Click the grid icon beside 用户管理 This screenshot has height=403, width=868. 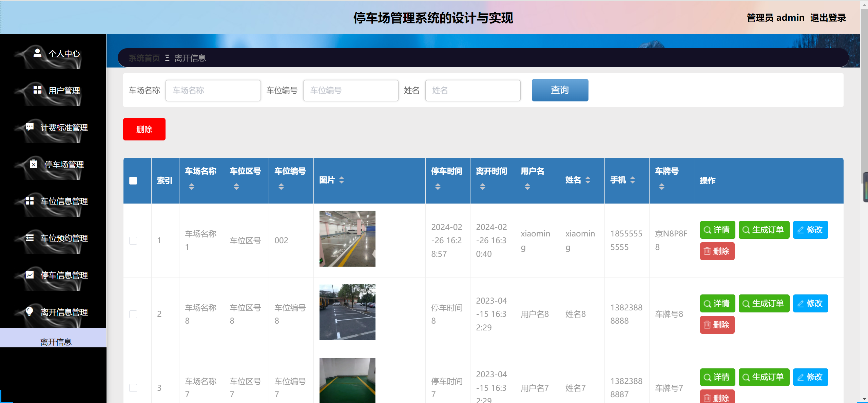pyautogui.click(x=37, y=90)
